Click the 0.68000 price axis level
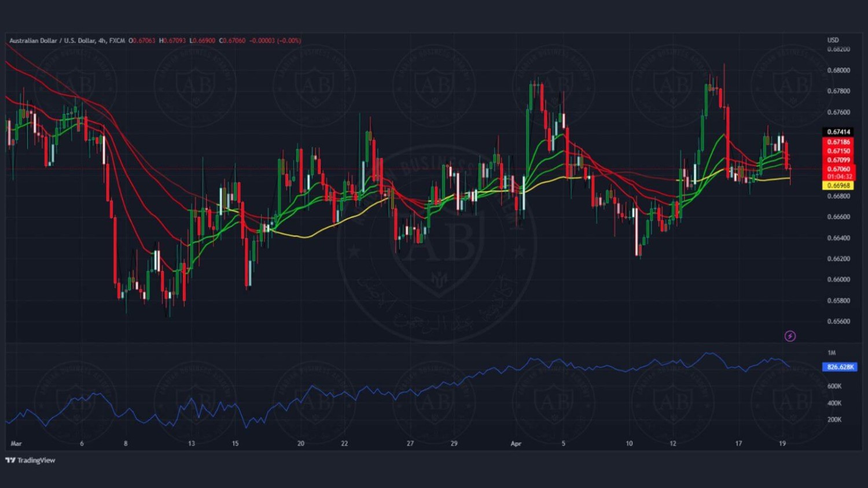 pos(838,70)
